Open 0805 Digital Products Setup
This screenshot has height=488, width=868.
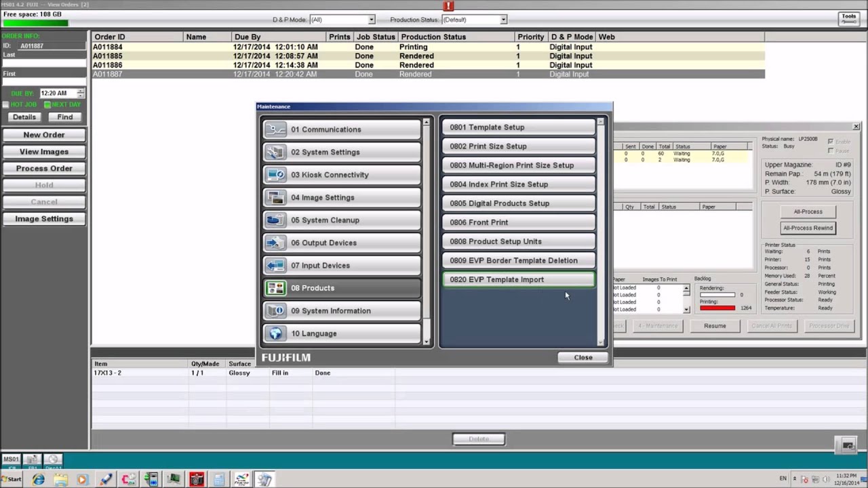519,203
